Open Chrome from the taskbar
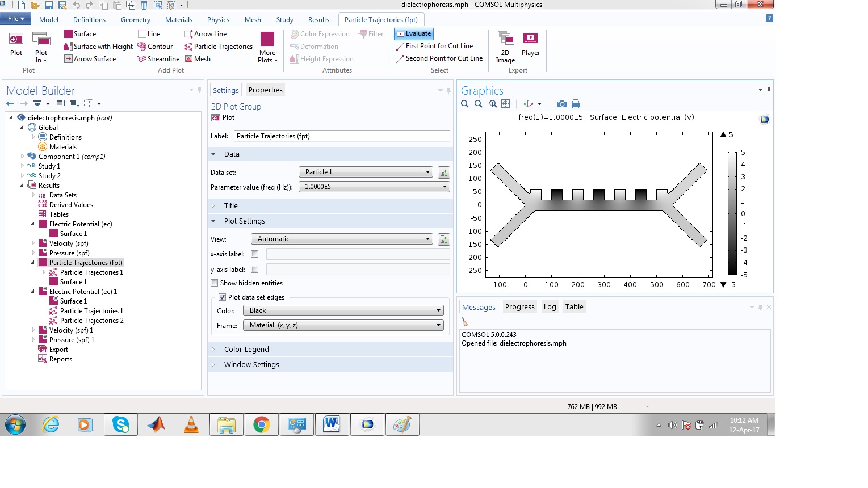The width and height of the screenshot is (868, 488). click(261, 424)
